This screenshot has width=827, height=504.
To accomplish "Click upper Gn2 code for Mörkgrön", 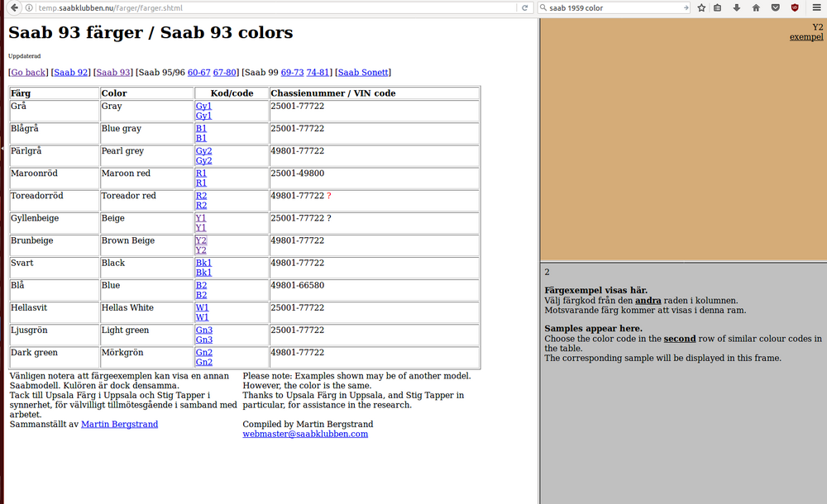I will (204, 352).
